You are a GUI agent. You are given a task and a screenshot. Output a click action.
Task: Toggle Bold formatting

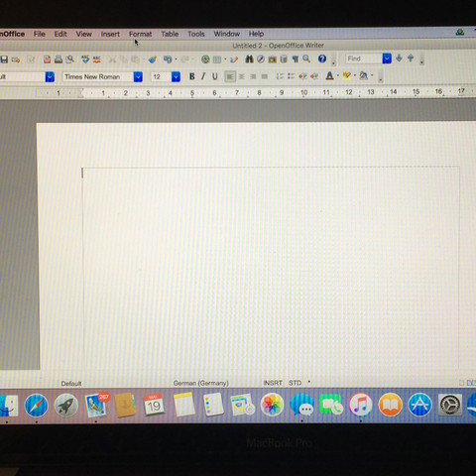(x=191, y=76)
